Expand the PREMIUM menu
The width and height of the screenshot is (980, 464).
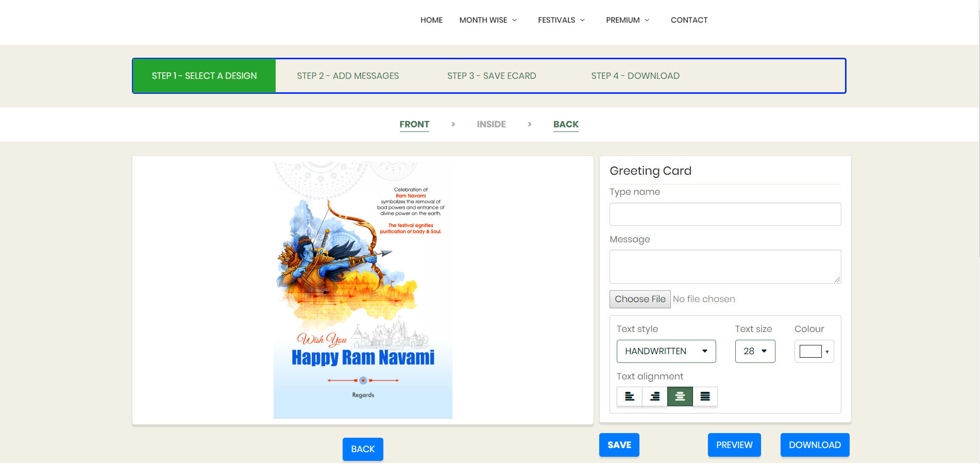pos(628,20)
